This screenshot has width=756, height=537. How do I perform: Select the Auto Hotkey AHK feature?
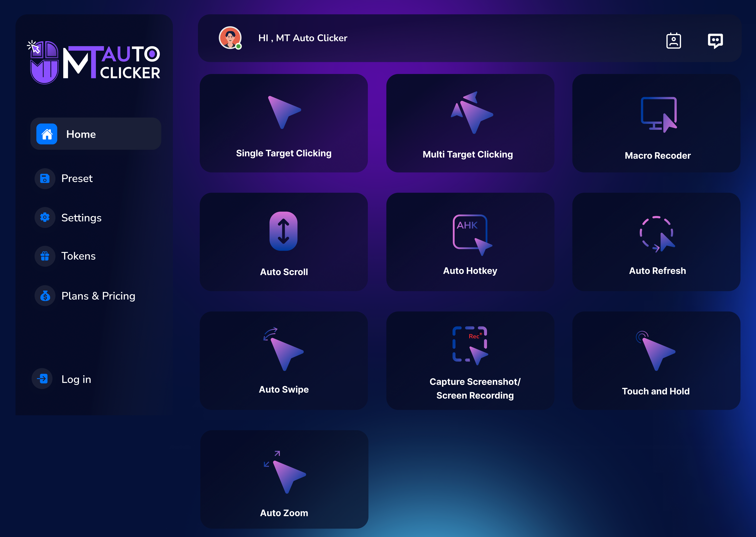coord(470,242)
